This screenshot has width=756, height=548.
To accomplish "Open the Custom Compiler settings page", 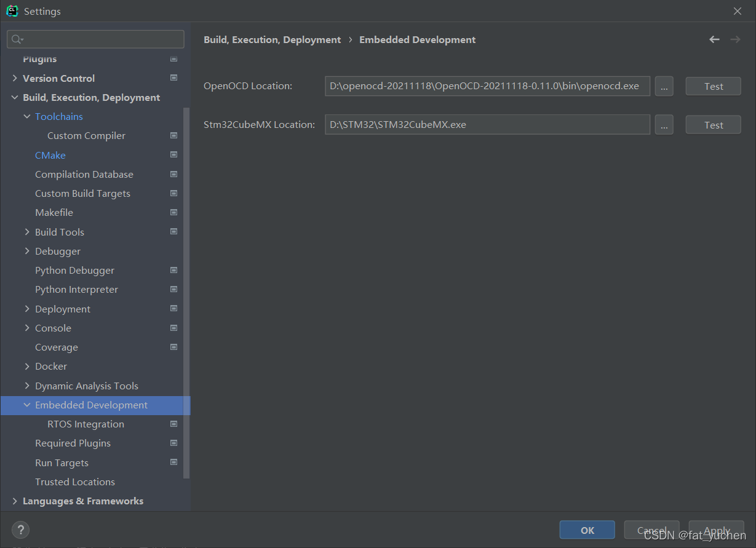I will tap(86, 135).
